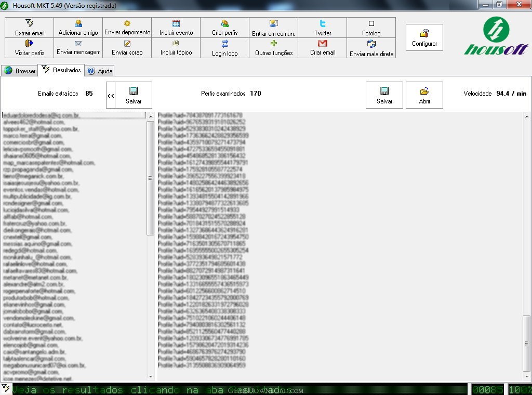Open Enviar mensagem tool
532x395 pixels.
[x=78, y=48]
